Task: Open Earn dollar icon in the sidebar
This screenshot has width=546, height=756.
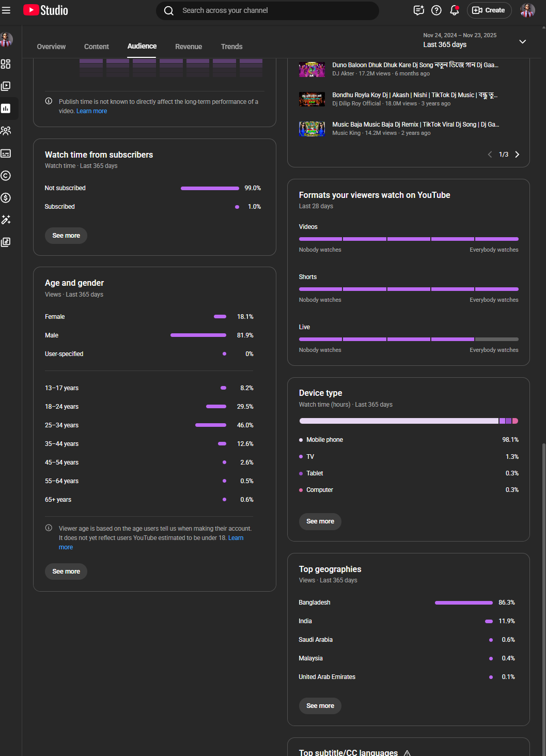Action: (6, 198)
